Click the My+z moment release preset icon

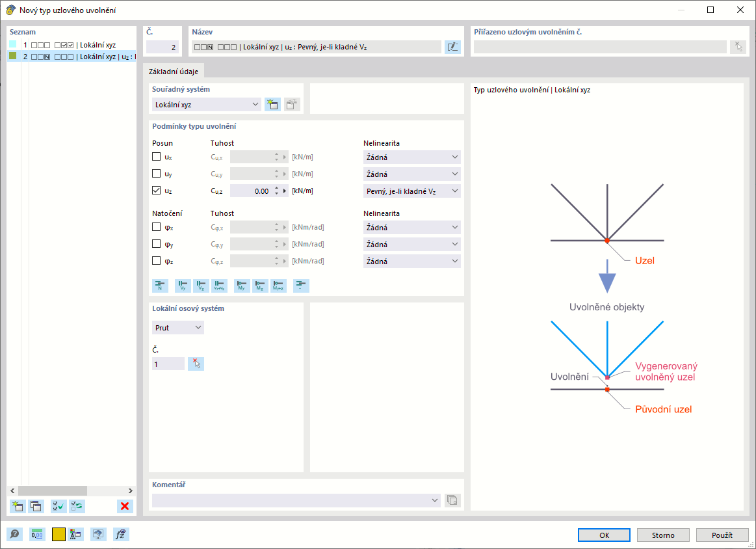[x=279, y=286]
